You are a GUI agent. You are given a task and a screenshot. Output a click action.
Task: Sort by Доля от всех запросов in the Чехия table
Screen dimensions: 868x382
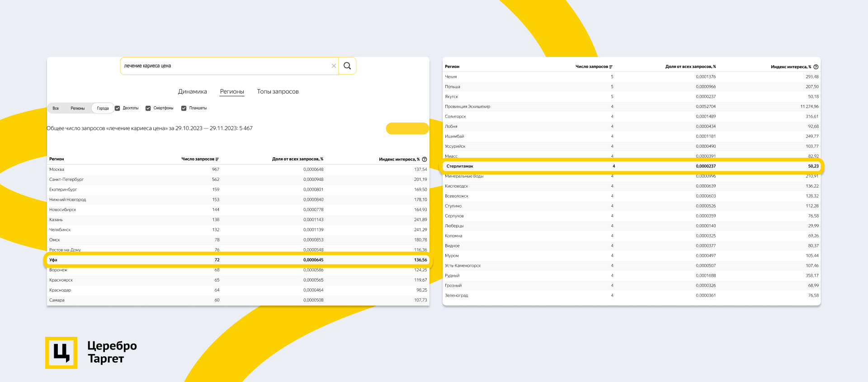click(x=691, y=67)
